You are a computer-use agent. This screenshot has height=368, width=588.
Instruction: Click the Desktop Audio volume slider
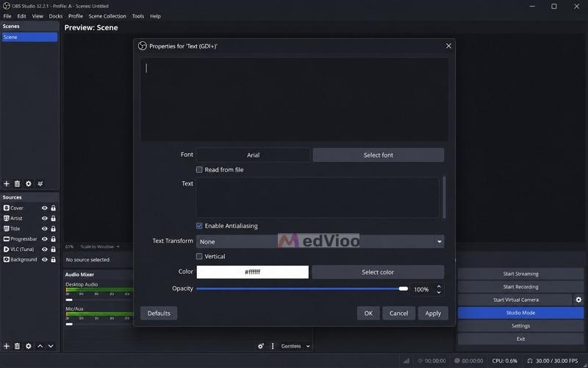tap(69, 300)
